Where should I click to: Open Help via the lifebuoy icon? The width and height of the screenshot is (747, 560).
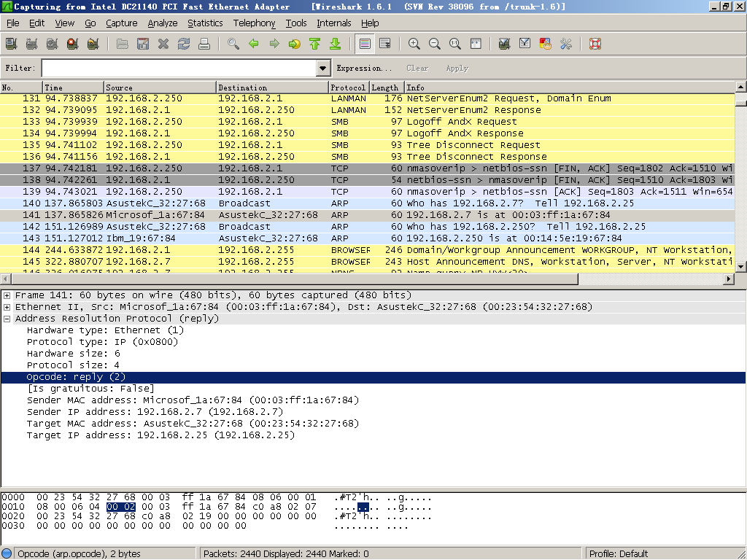point(595,44)
